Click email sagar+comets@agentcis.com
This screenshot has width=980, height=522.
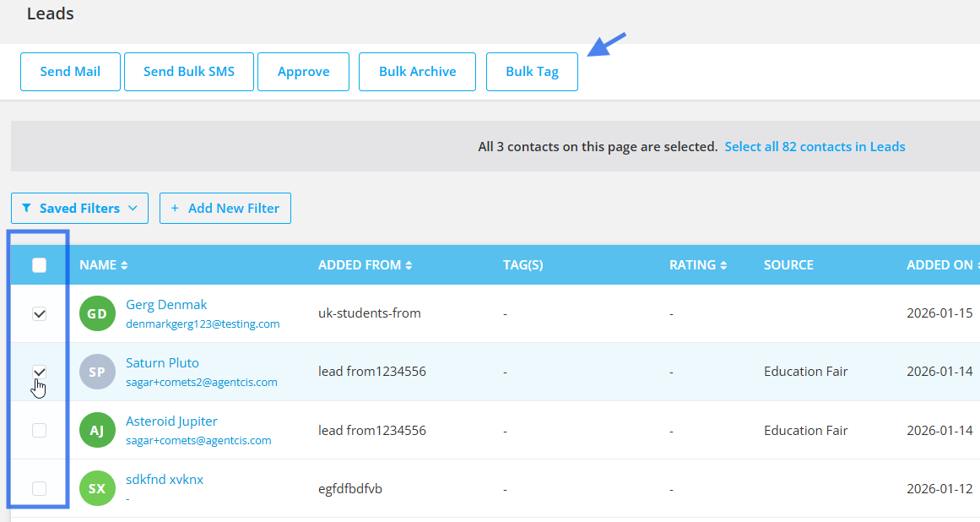(198, 440)
